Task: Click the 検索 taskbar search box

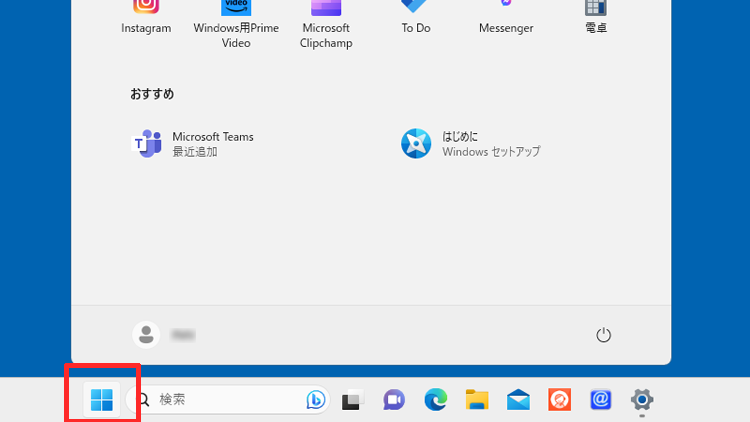Action: [x=228, y=400]
